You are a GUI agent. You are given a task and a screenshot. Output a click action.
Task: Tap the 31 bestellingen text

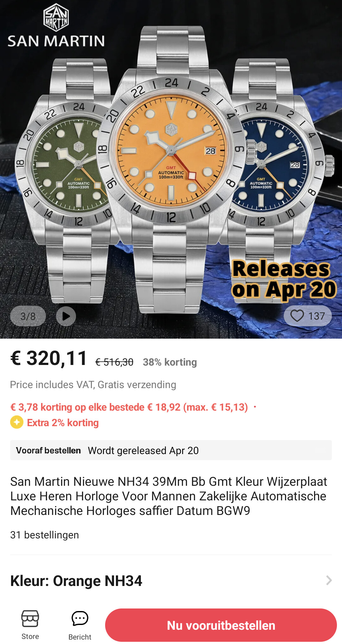[x=45, y=535]
